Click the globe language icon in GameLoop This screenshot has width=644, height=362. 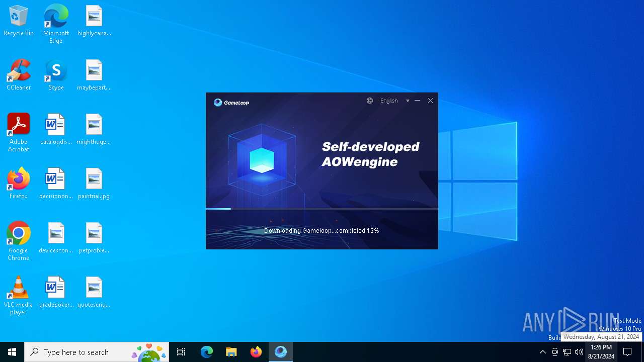pyautogui.click(x=370, y=101)
